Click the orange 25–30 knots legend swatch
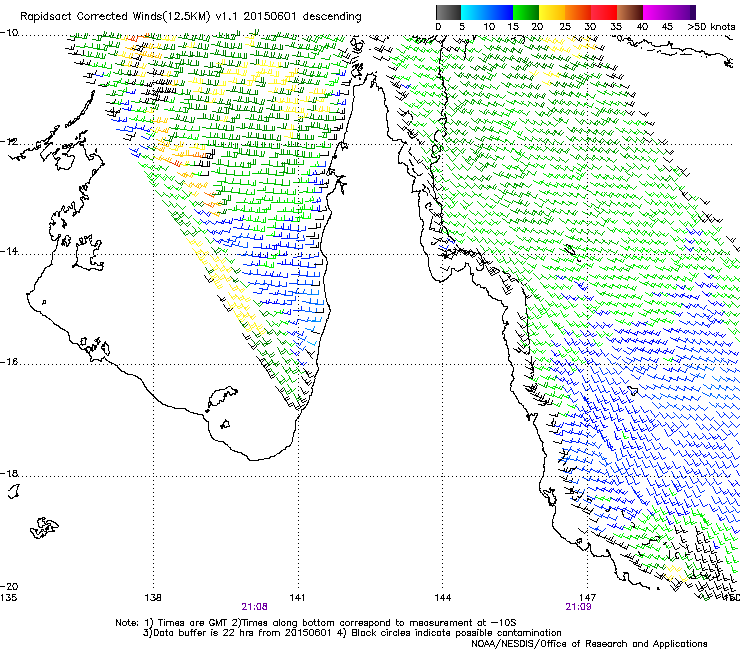740x650 pixels. point(578,12)
